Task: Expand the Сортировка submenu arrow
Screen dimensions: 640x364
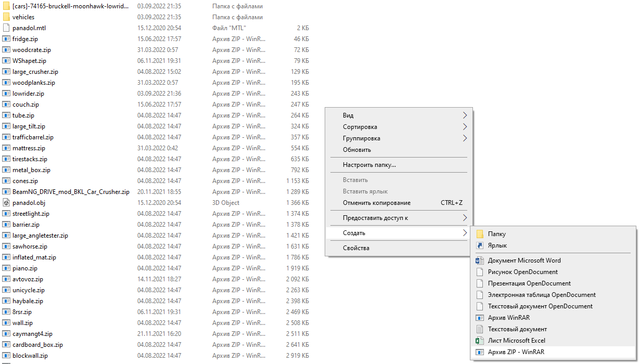Action: (465, 127)
